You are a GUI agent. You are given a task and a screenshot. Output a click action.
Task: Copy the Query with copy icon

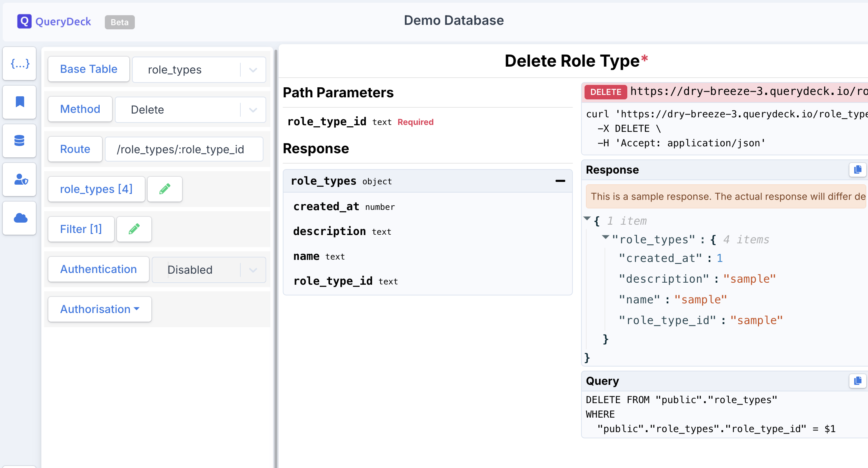point(857,381)
